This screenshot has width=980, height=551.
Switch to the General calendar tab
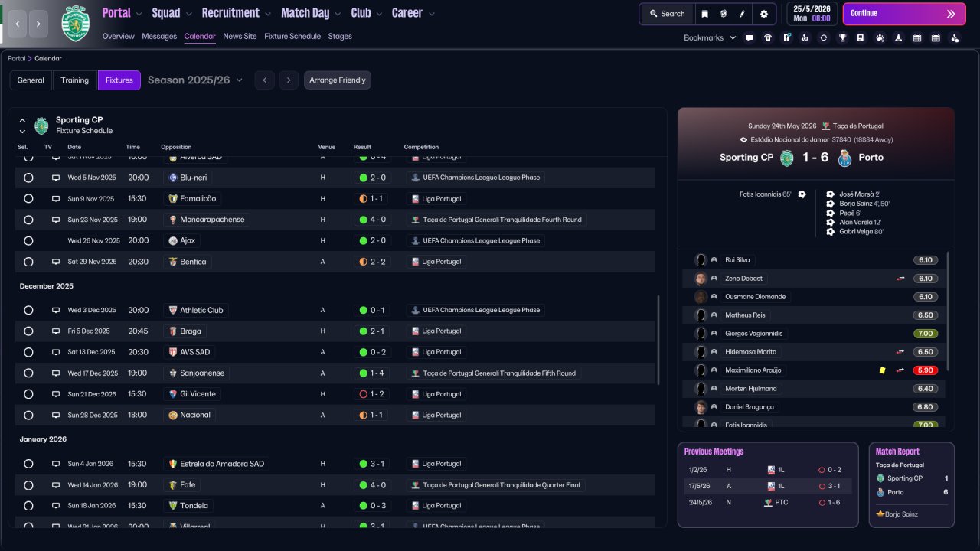tap(31, 80)
